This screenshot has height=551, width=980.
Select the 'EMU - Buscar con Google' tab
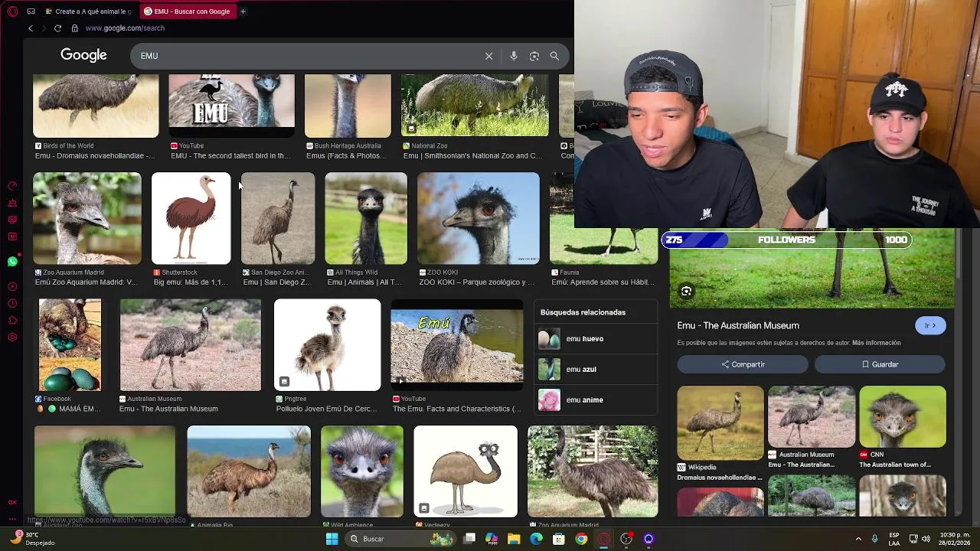tap(187, 11)
